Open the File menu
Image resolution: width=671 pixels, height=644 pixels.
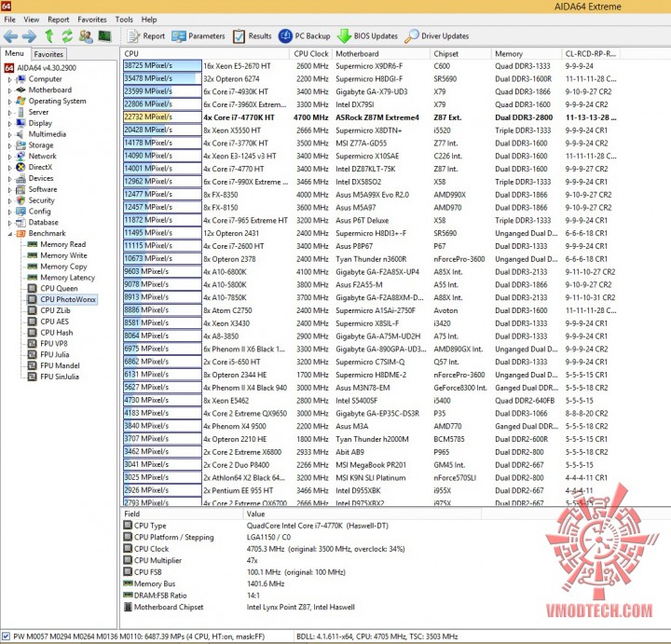pos(9,20)
